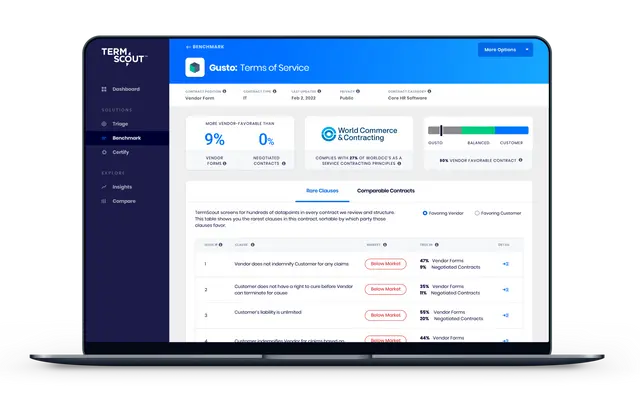Select the Favoring Customer radio button
Viewport: 640px width, 400px height.
pyautogui.click(x=477, y=213)
